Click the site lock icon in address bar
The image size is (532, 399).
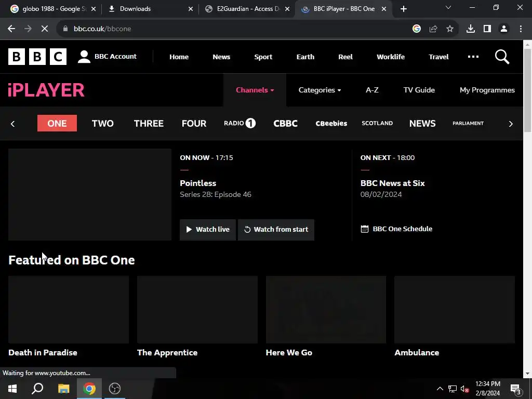coord(65,29)
